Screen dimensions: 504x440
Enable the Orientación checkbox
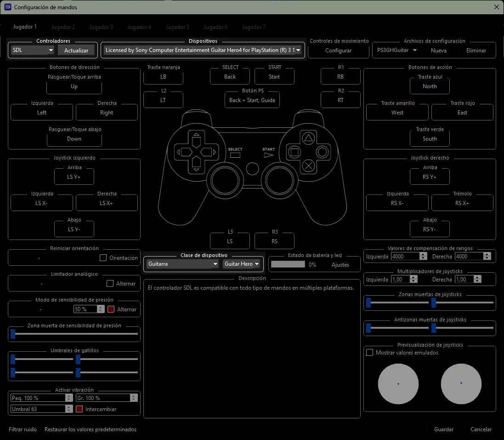click(103, 257)
